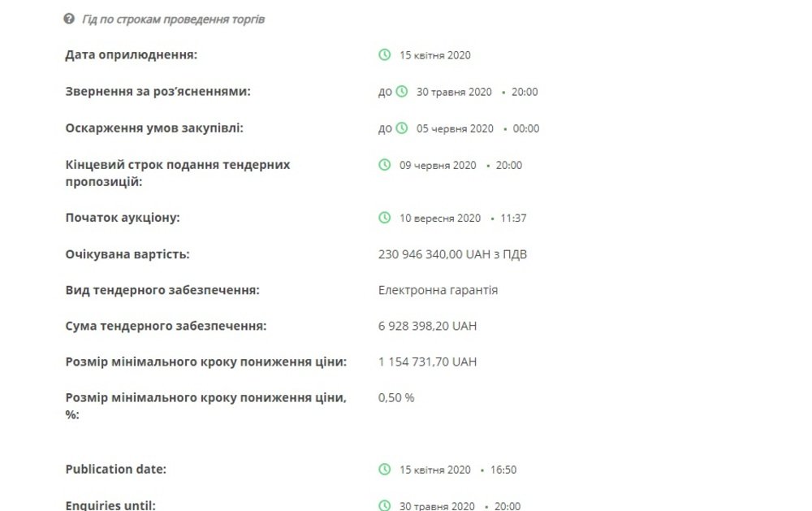The image size is (812, 511).
Task: Open the 'Гід по строкам проведення торгів' link
Action: [173, 19]
